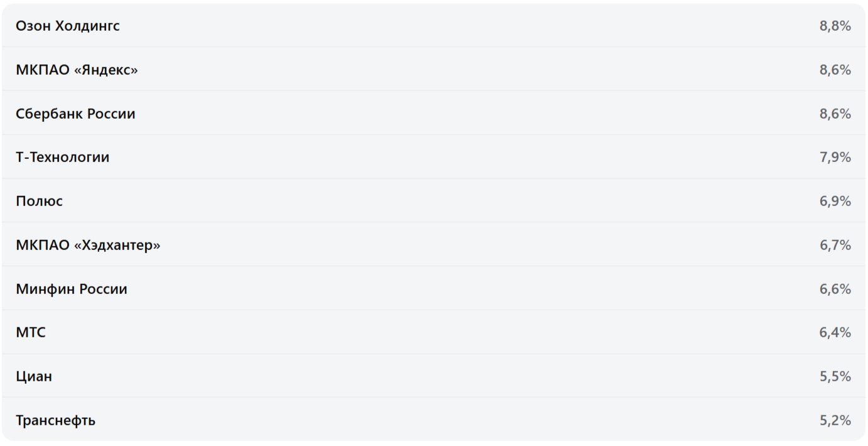868x446 pixels.
Task: Click the Сбербанк России name
Action: click(x=75, y=114)
